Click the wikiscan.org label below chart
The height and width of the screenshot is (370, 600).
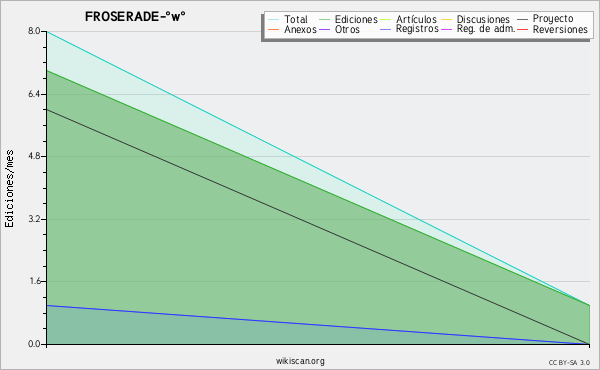point(300,361)
